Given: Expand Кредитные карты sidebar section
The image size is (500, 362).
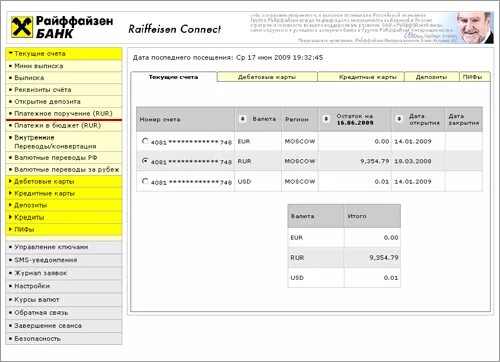Looking at the screenshot, I should tap(64, 194).
